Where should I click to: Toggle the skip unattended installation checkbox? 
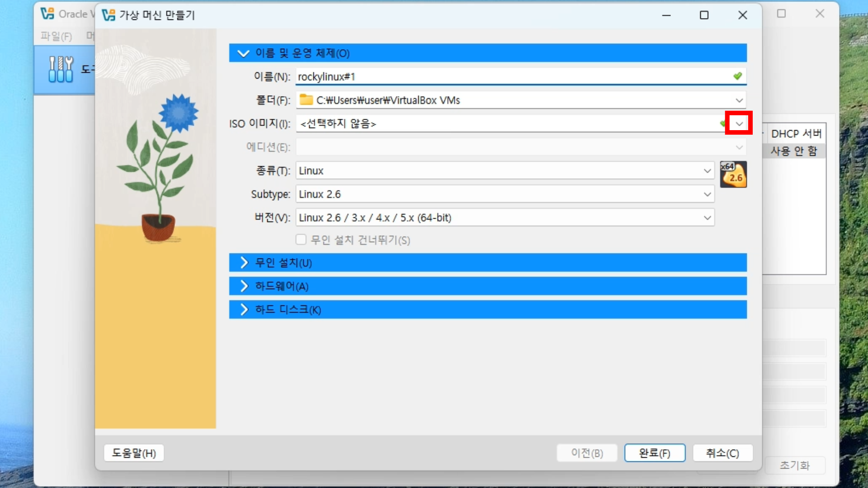pyautogui.click(x=301, y=239)
